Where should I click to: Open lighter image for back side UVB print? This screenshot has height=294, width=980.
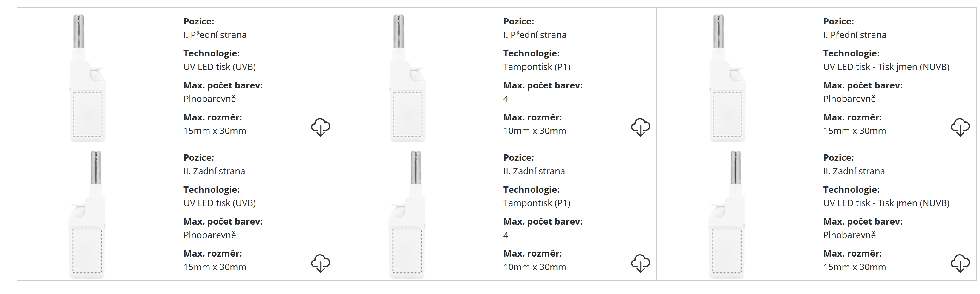point(87,214)
